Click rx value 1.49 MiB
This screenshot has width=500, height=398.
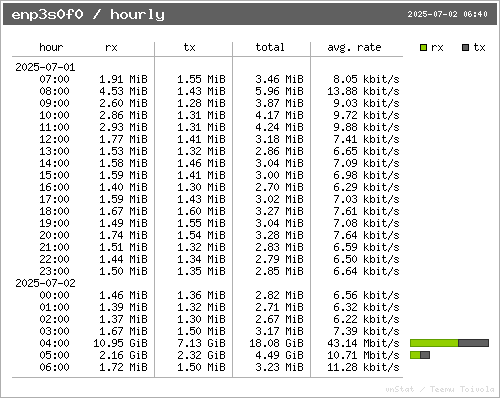click(123, 223)
